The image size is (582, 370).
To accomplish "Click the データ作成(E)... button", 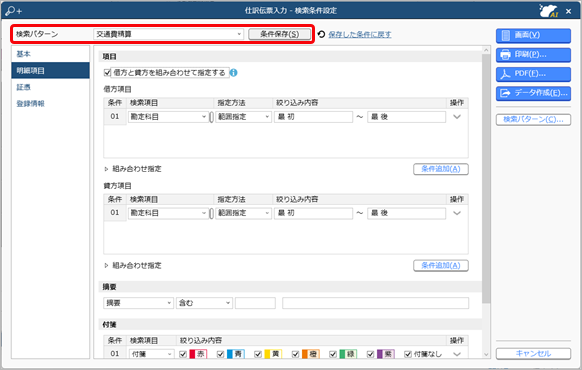I will tap(533, 94).
